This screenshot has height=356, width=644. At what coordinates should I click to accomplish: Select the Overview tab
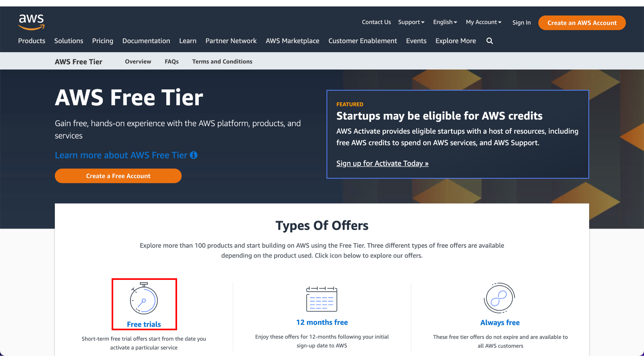(138, 61)
